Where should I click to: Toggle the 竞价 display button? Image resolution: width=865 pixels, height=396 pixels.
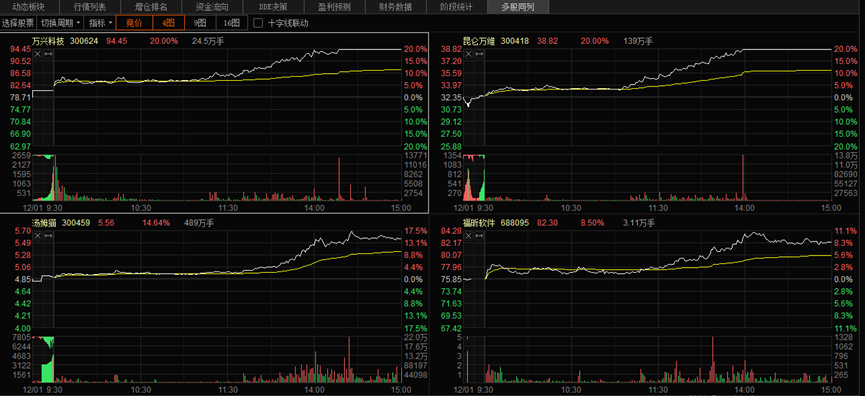tap(134, 23)
